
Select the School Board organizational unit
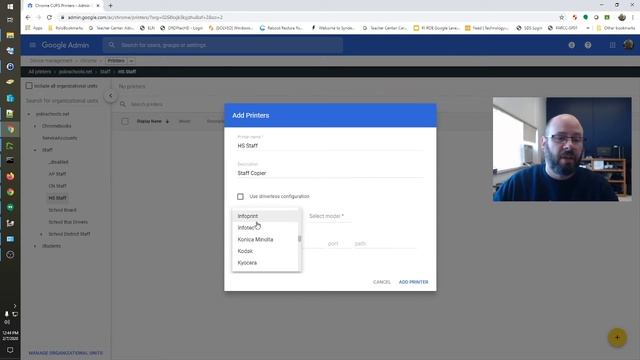point(62,210)
